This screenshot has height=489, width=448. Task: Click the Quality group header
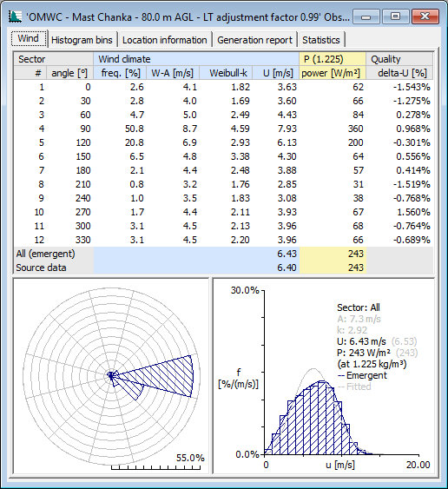click(399, 59)
